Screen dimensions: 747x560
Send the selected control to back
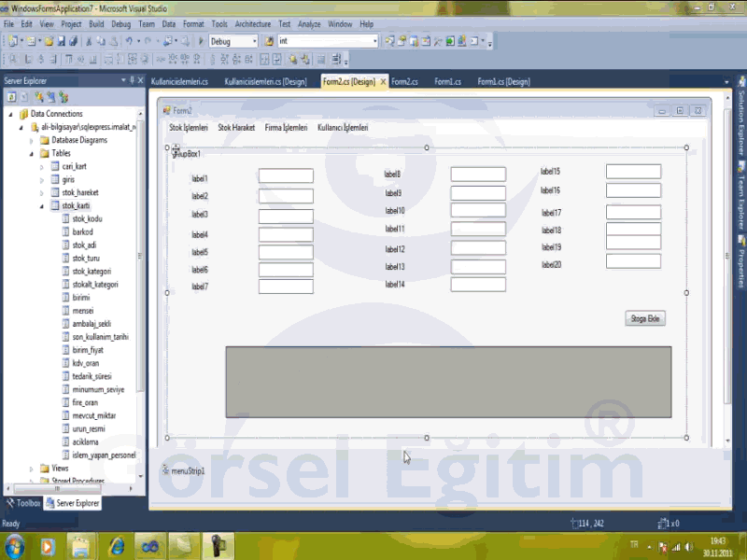pos(305,60)
